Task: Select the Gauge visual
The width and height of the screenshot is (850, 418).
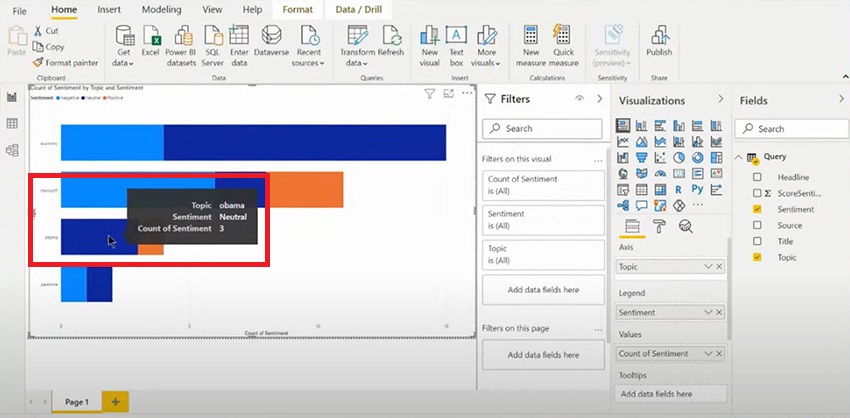Action: click(x=660, y=174)
